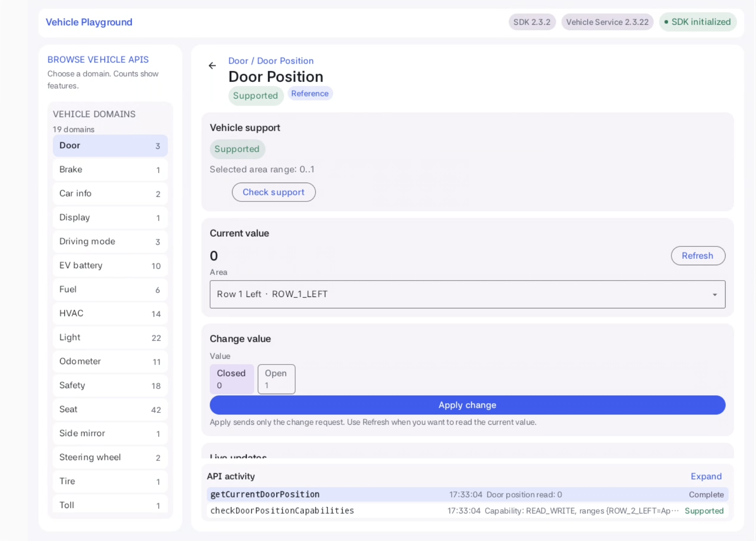
Task: Open the Tire domain
Action: tap(110, 482)
